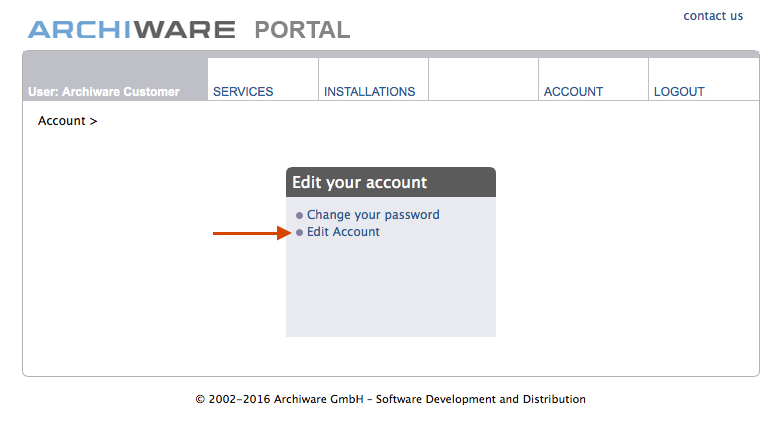Click the bullet beside Change your password
Screen dimensions: 784x423
299,216
